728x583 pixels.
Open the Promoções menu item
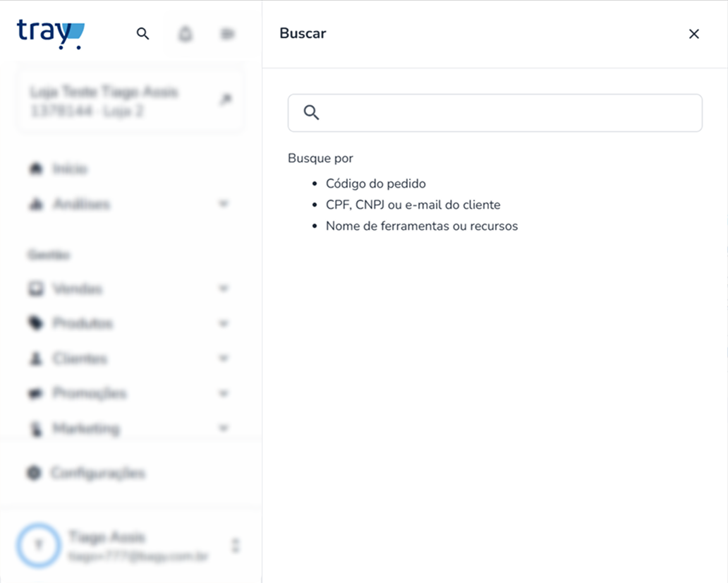tap(89, 393)
